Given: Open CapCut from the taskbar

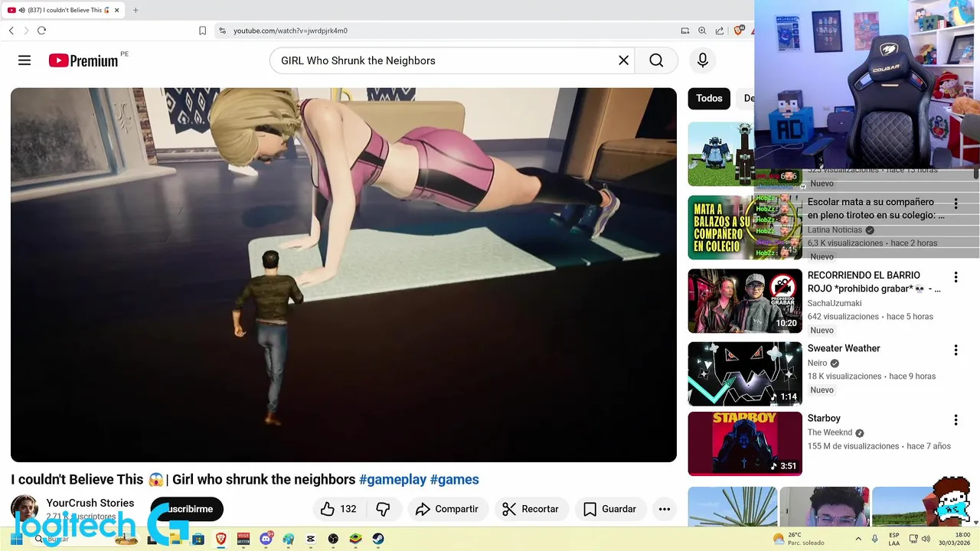Looking at the screenshot, I should tap(311, 539).
